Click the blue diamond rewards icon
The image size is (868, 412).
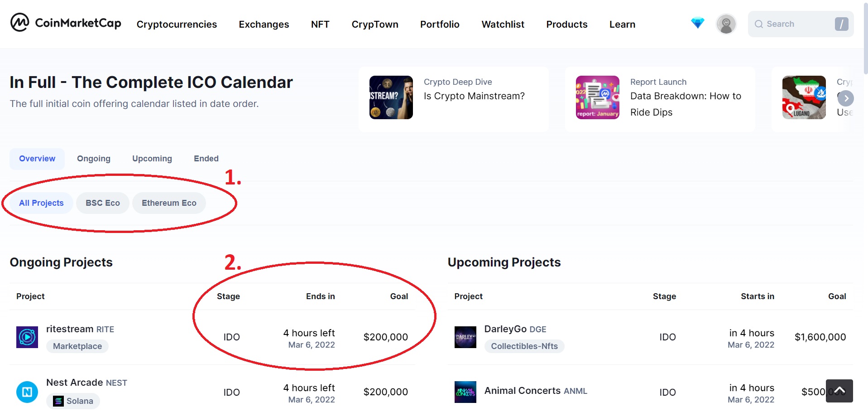tap(697, 23)
